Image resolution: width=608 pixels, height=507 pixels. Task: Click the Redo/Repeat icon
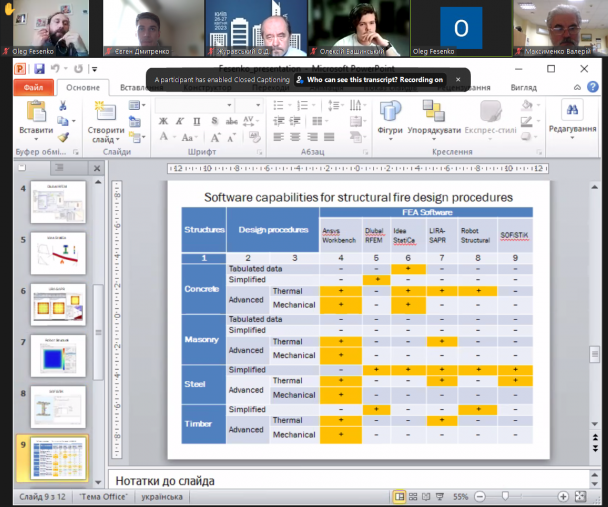click(x=78, y=69)
